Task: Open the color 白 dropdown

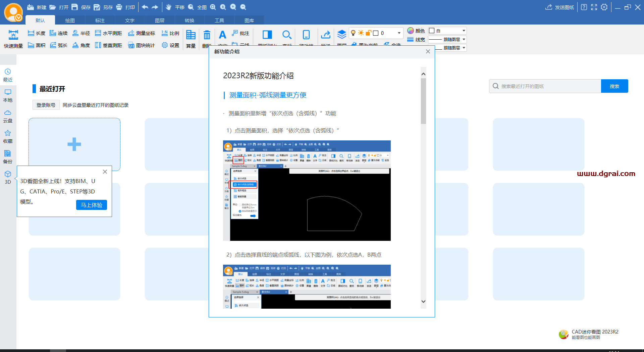Action: pyautogui.click(x=447, y=31)
